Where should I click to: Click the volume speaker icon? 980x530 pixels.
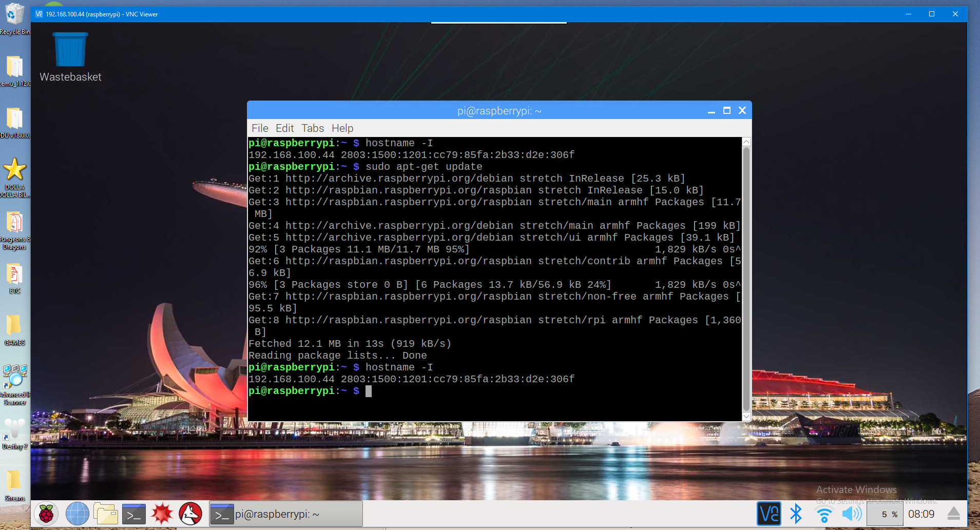tap(852, 514)
